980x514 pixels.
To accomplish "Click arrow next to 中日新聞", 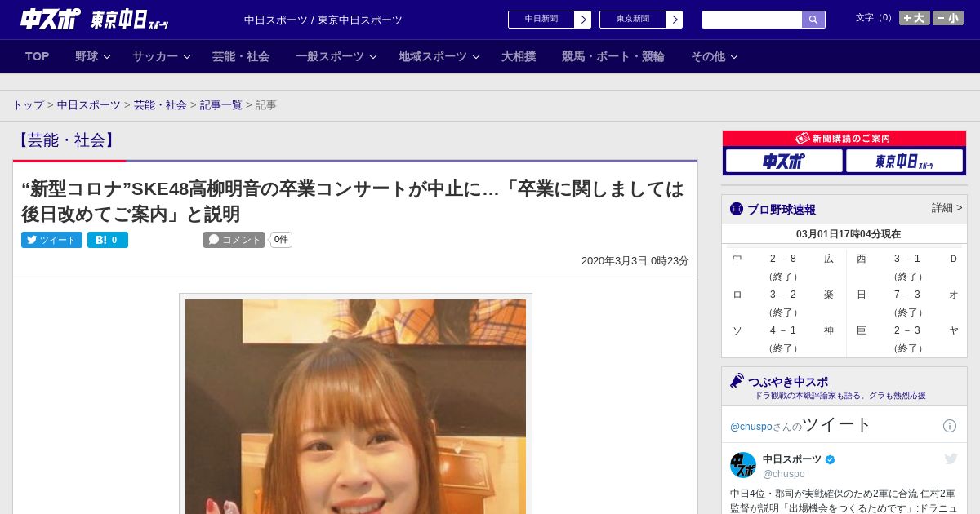I will [x=583, y=20].
